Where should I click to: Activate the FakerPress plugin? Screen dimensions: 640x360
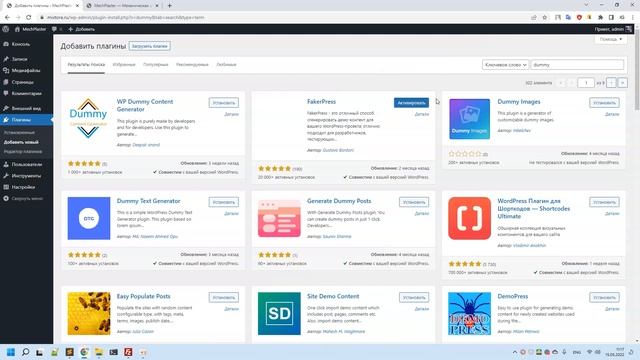(x=411, y=103)
